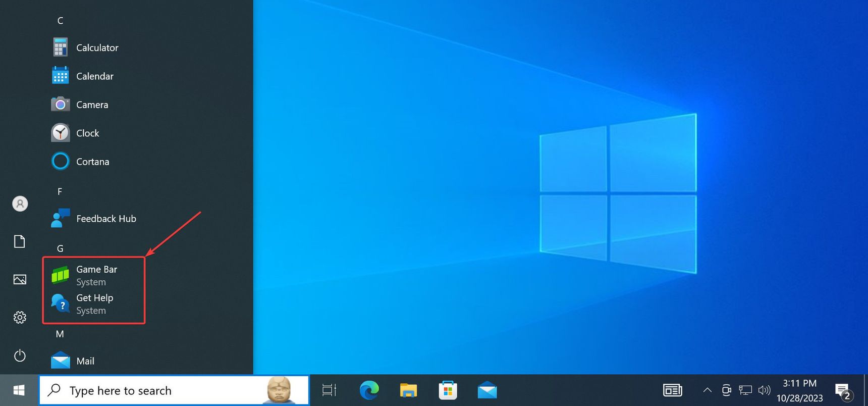This screenshot has width=868, height=406.
Task: Open Mail from the taskbar
Action: pos(487,390)
